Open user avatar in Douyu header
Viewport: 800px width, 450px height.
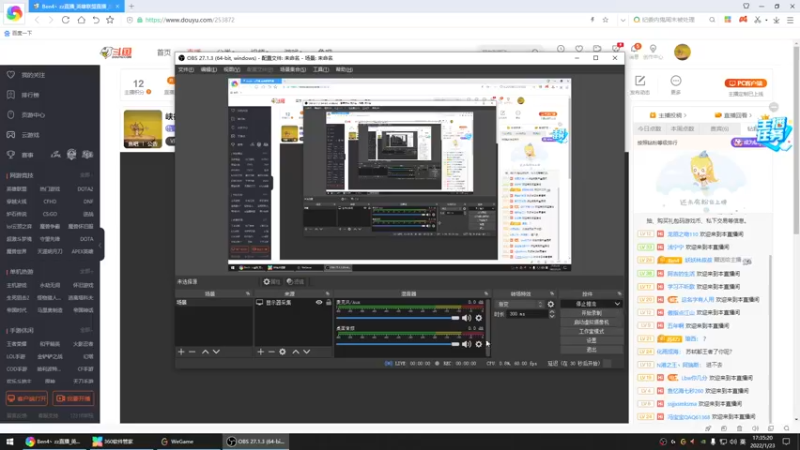[x=682, y=52]
